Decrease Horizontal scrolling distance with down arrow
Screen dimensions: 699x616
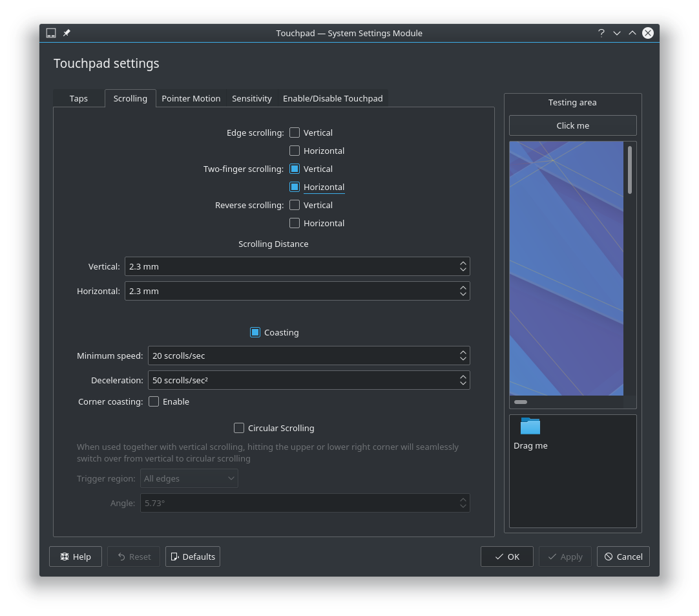(x=463, y=294)
